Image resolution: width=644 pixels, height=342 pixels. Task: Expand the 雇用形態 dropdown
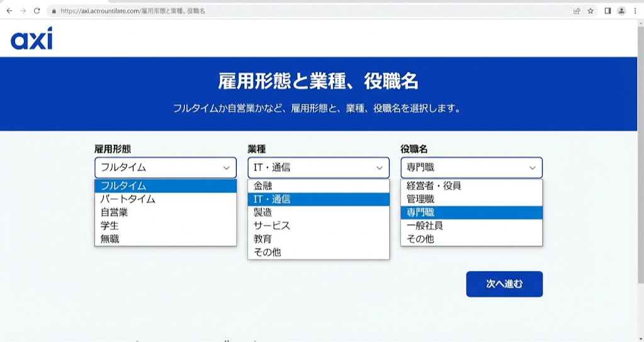[x=166, y=168]
